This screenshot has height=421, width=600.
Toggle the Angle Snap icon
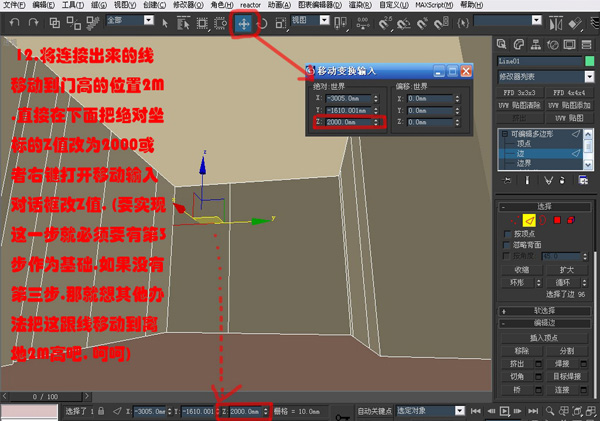403,24
